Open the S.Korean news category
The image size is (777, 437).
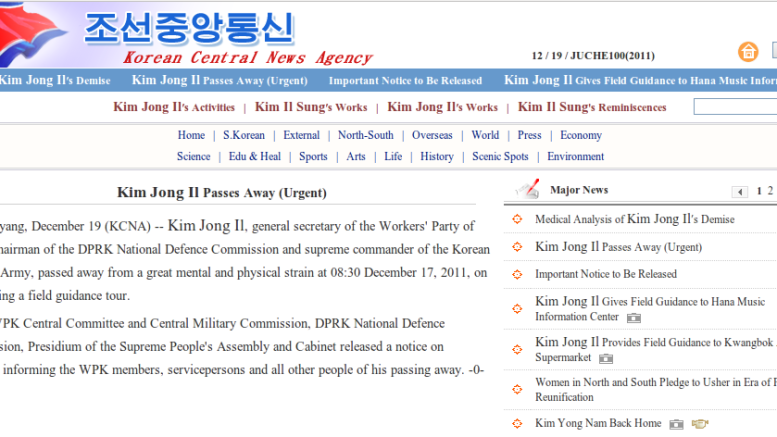[244, 136]
